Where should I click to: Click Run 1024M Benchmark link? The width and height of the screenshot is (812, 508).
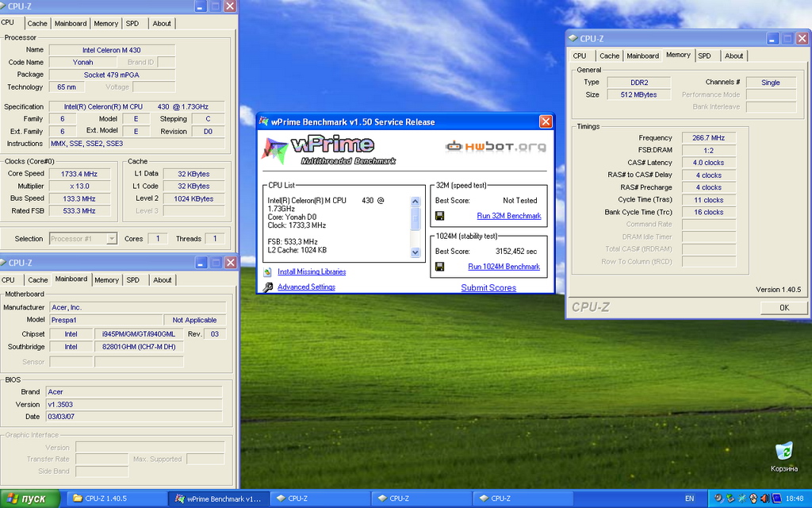pyautogui.click(x=504, y=267)
